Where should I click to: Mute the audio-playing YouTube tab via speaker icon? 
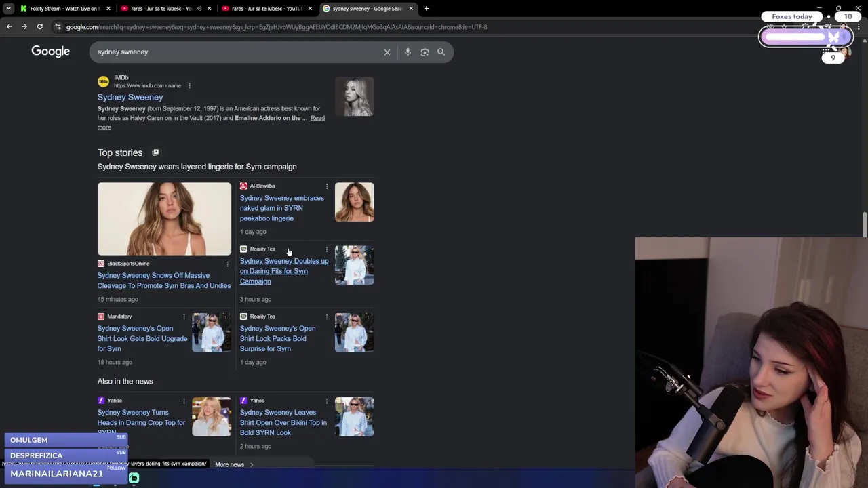tap(199, 9)
